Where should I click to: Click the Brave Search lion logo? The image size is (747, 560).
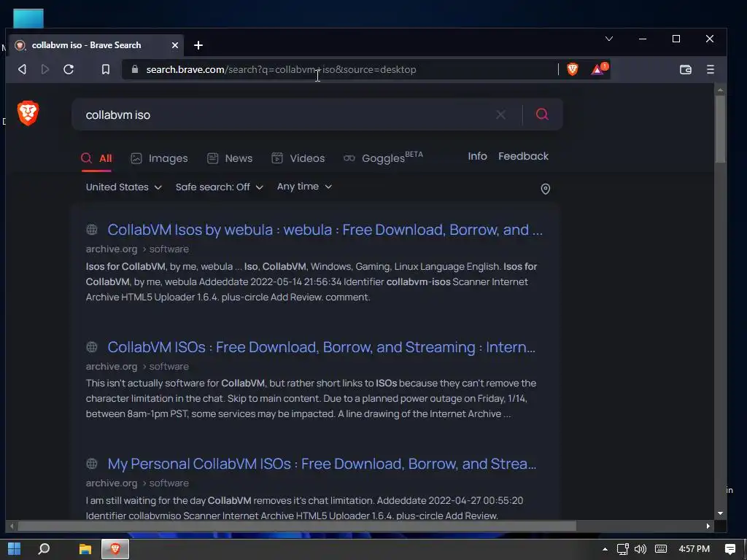[28, 113]
